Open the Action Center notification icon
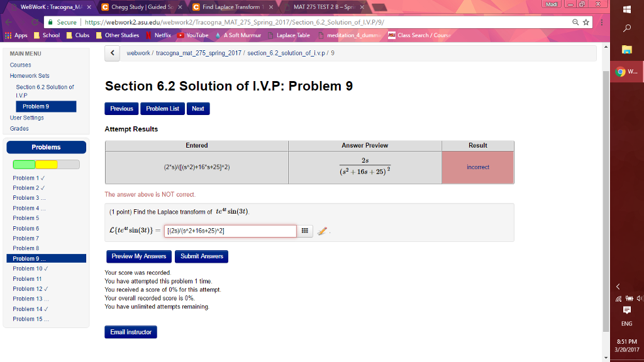The width and height of the screenshot is (644, 362). (x=627, y=310)
